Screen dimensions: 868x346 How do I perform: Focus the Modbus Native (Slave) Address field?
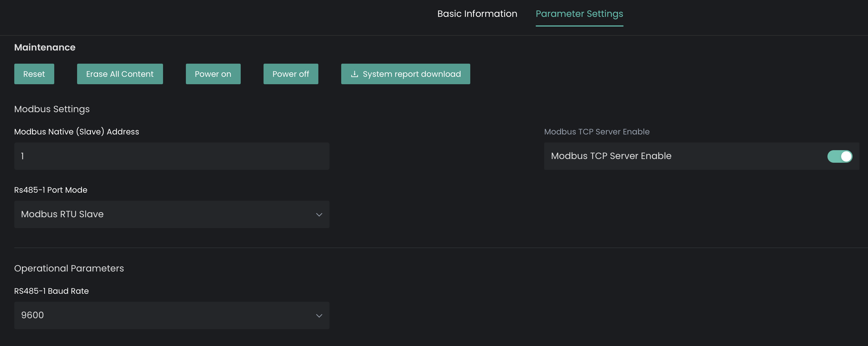(172, 156)
